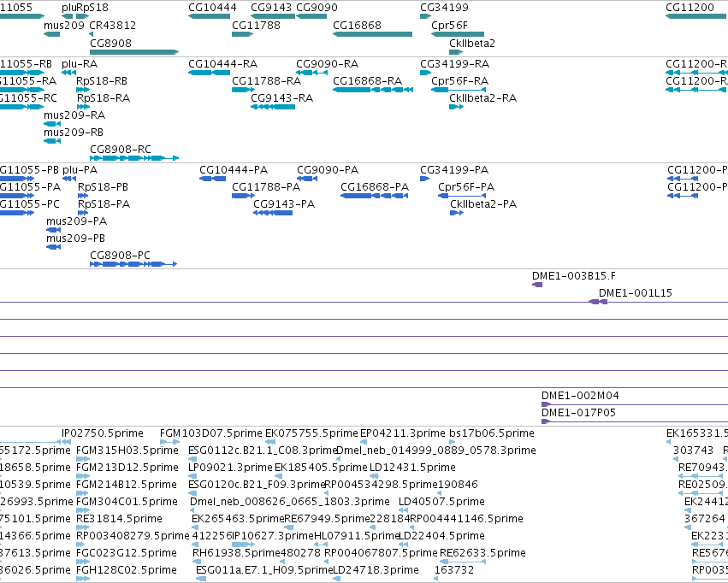The image size is (728, 583).
Task: Click the mus209 gene label
Action: [64, 26]
